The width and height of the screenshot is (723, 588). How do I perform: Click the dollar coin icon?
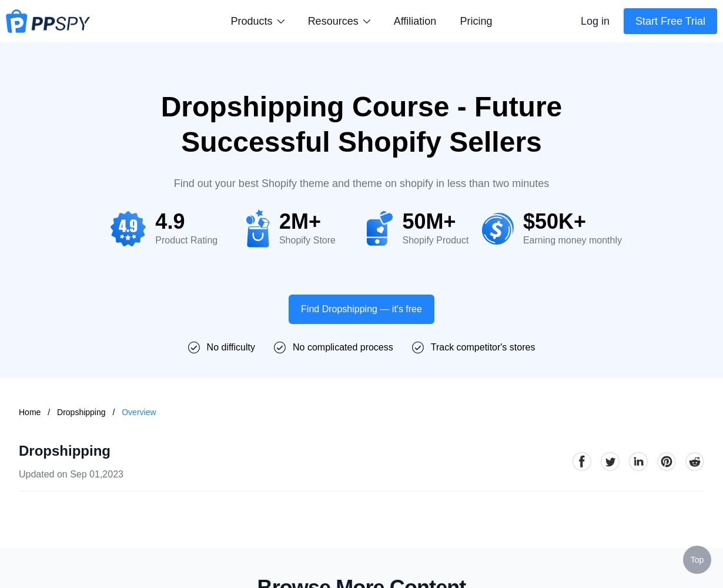click(x=498, y=229)
